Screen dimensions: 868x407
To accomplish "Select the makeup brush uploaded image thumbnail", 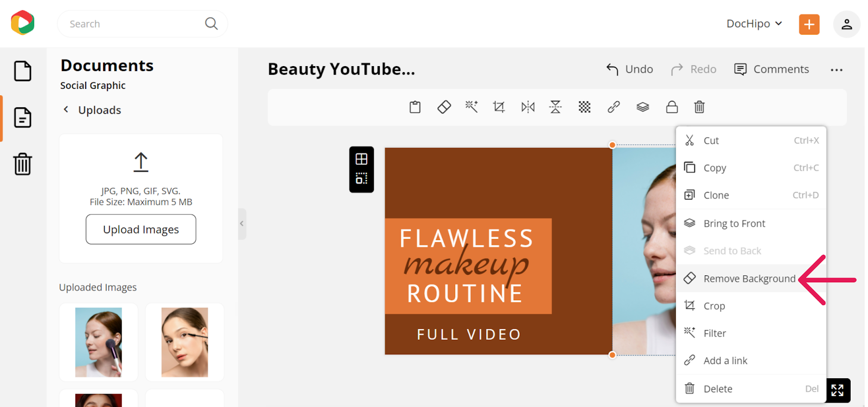I will click(x=98, y=343).
